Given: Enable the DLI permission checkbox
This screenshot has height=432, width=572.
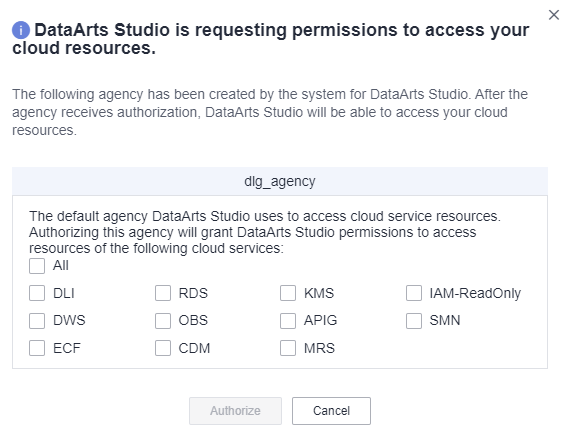Looking at the screenshot, I should click(x=37, y=293).
